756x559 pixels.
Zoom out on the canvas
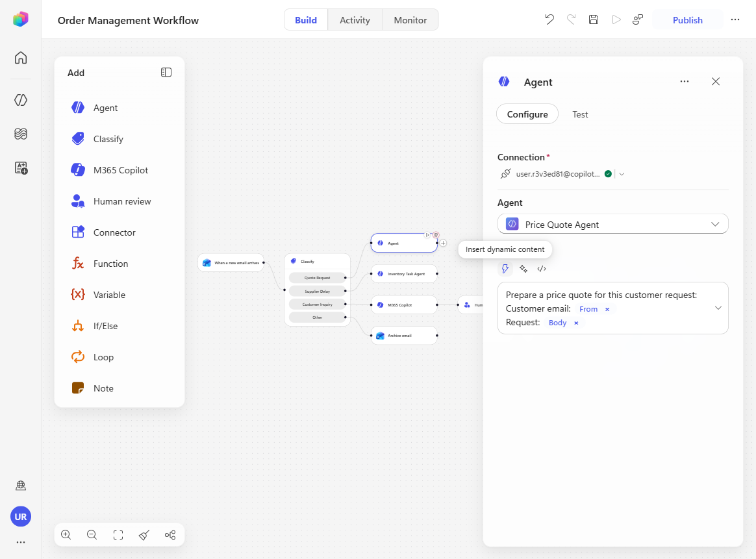click(x=92, y=535)
